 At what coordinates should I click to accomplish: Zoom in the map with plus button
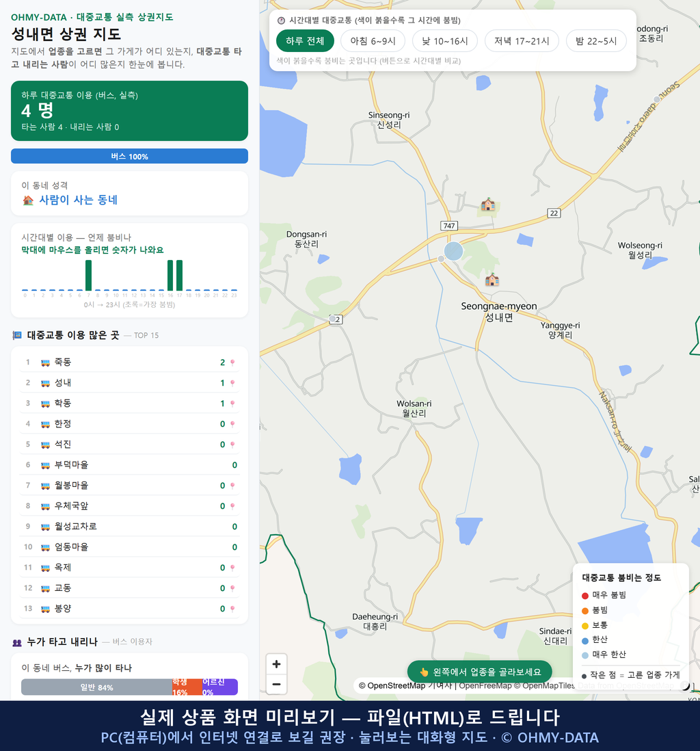[276, 664]
